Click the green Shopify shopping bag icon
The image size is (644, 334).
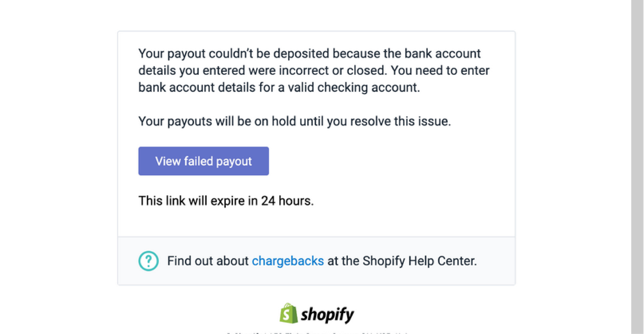[289, 313]
